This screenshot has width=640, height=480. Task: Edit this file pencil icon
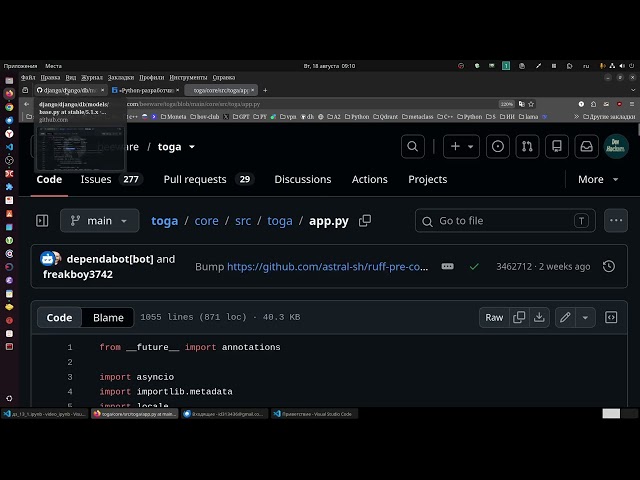[565, 318]
